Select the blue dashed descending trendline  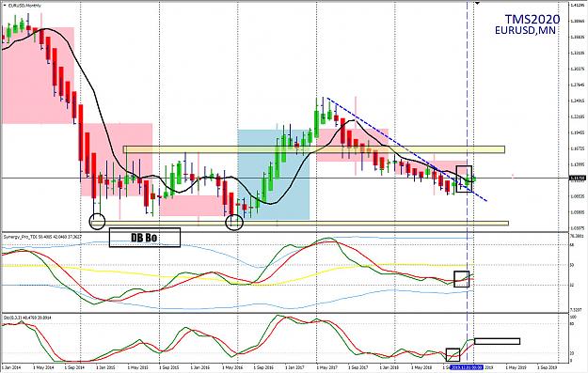(x=406, y=149)
